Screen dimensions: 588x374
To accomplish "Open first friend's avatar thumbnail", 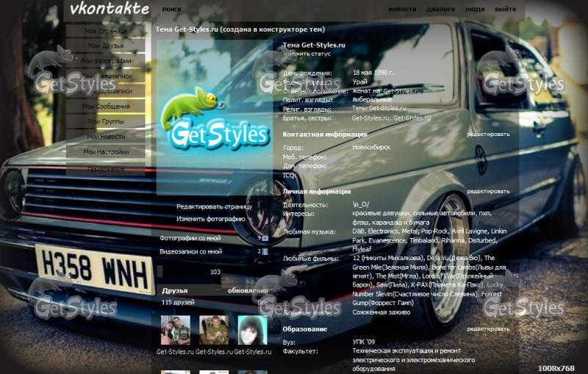I will pos(175,331).
